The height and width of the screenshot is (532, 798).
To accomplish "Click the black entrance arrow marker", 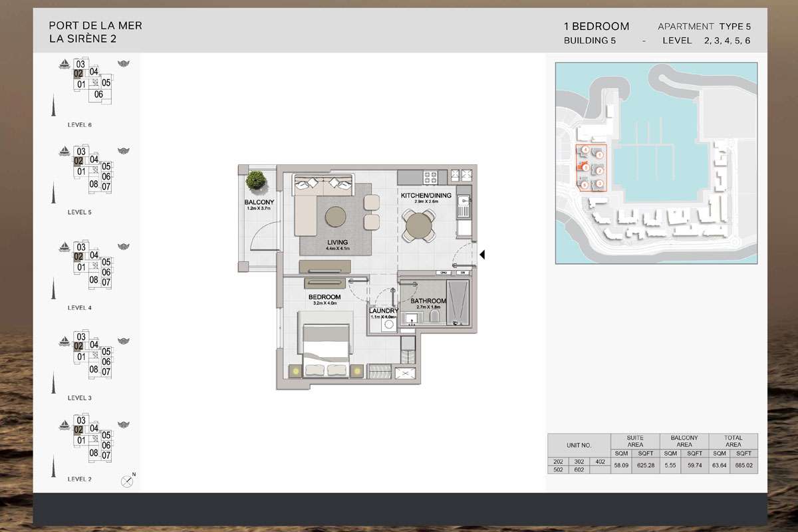I will coord(483,255).
